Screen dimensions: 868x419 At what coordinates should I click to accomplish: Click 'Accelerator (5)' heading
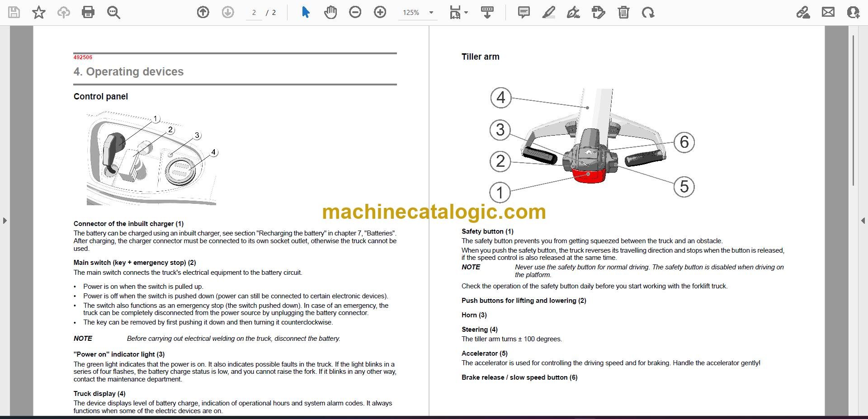click(x=484, y=353)
